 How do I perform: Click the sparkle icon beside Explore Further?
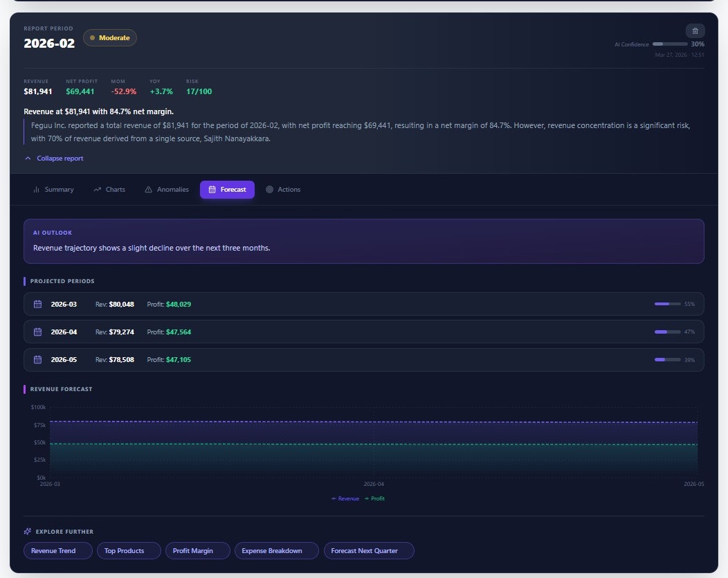28,531
